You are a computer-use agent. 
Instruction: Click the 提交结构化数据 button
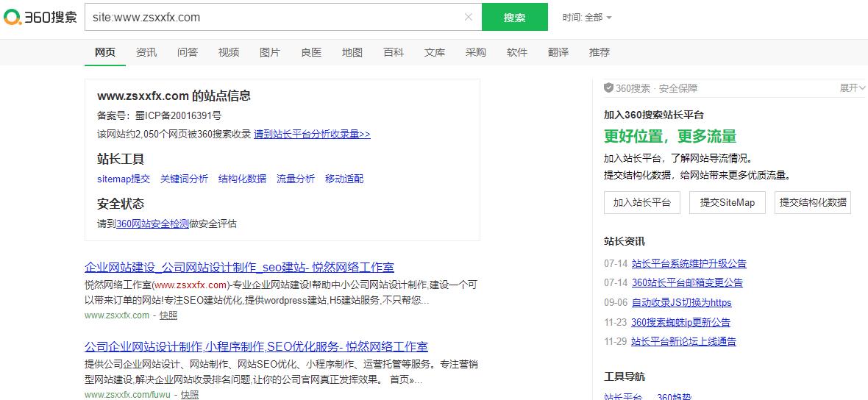tap(813, 202)
